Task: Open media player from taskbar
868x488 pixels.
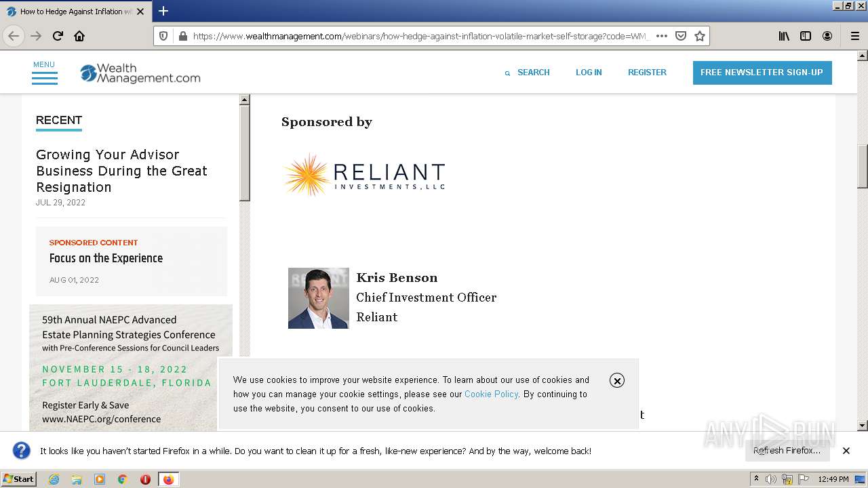Action: (100, 479)
